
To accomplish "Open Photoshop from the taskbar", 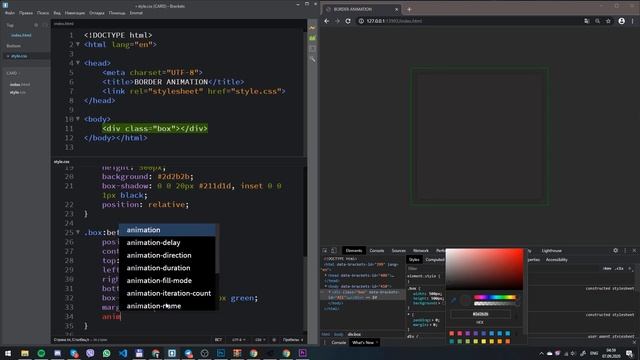I will (221, 353).
